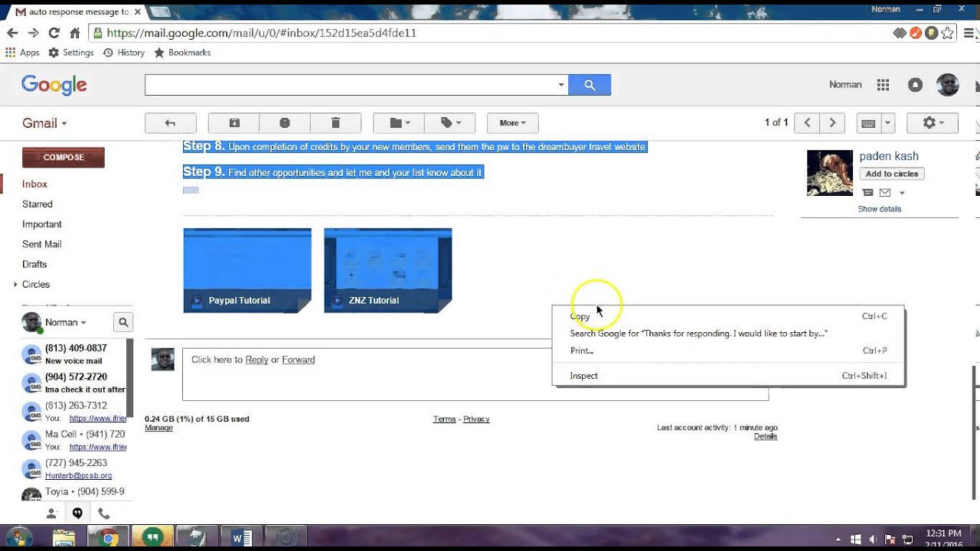The image size is (980, 551).
Task: Report the conversation as spam
Action: click(x=285, y=123)
